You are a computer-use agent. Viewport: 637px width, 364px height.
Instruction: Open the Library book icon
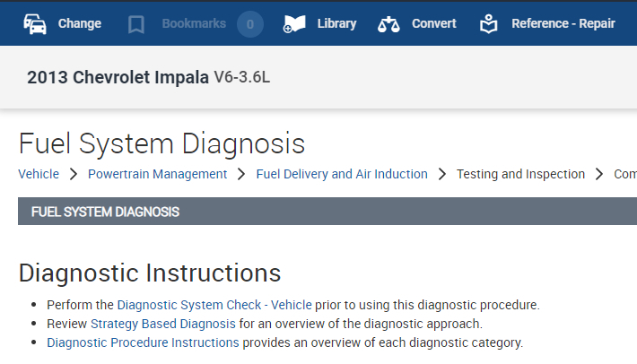click(x=294, y=24)
